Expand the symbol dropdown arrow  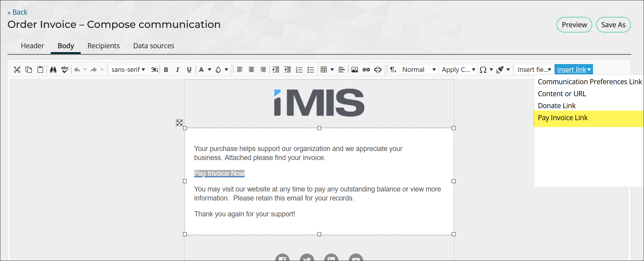(x=491, y=70)
